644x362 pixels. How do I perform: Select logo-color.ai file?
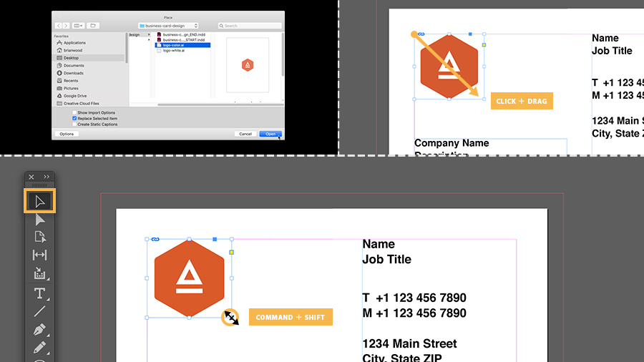[182, 45]
